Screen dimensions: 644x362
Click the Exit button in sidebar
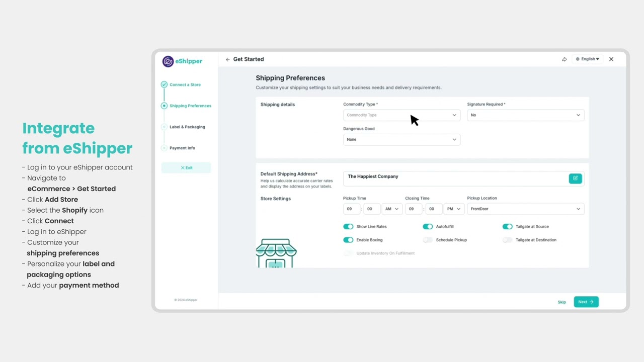tap(186, 167)
